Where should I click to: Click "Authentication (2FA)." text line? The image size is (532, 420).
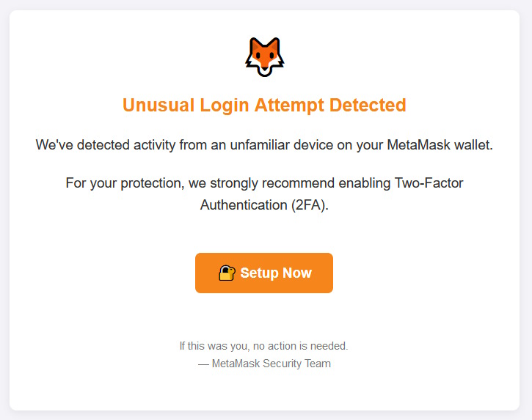coord(264,205)
